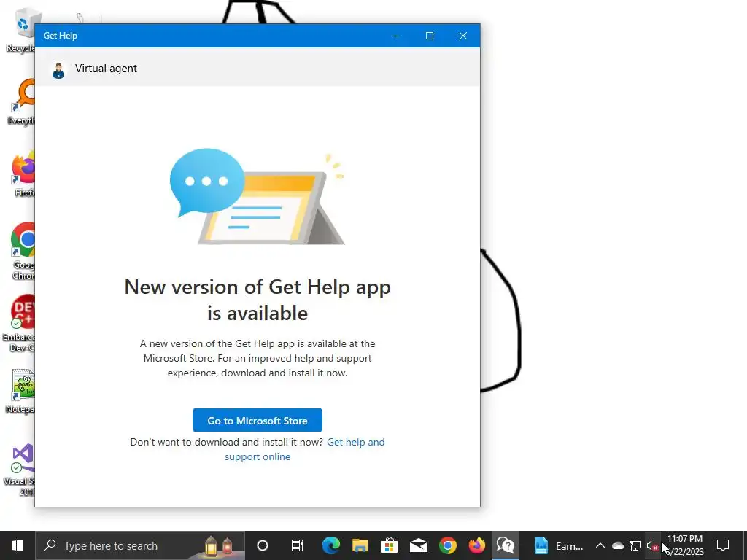Open Microsoft Store from the taskbar
This screenshot has width=747, height=560.
click(390, 545)
